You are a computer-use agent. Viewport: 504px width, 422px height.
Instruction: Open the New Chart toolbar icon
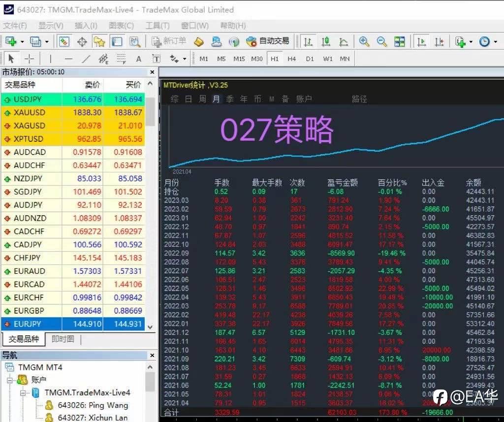click(11, 41)
